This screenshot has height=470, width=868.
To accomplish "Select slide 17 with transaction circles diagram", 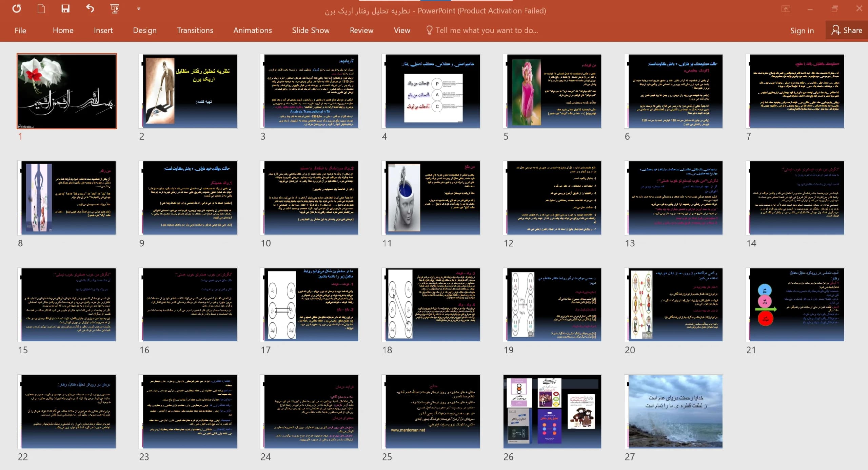I will (x=309, y=305).
